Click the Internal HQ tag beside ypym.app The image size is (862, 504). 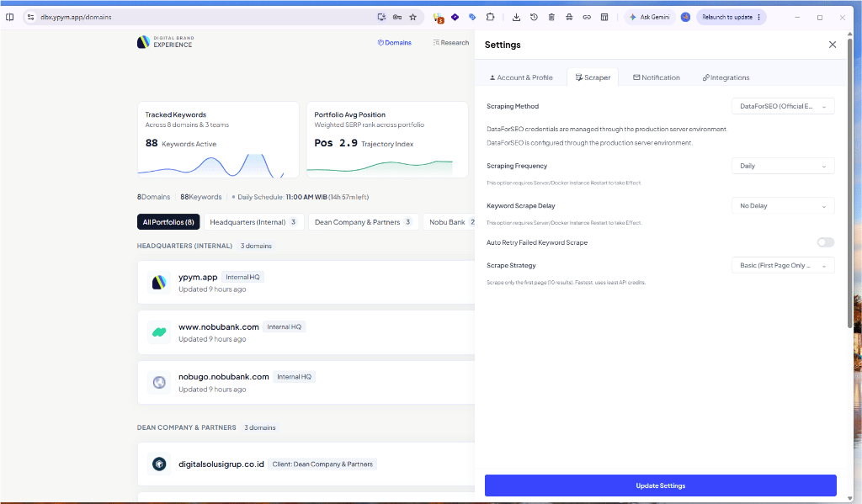(242, 277)
